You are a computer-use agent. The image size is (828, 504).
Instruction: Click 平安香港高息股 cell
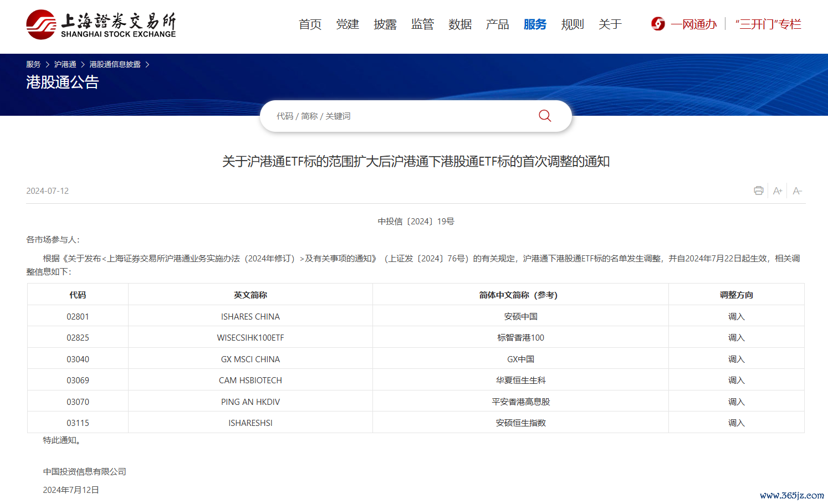520,402
